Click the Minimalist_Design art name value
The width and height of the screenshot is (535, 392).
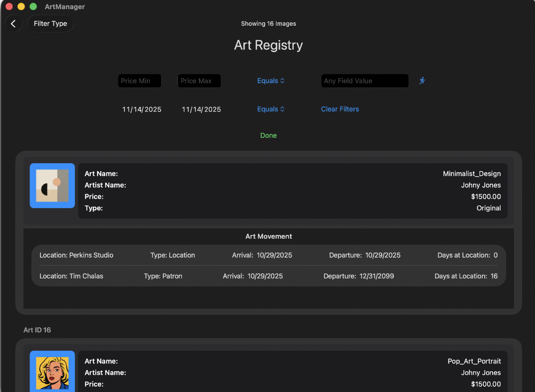pyautogui.click(x=472, y=174)
